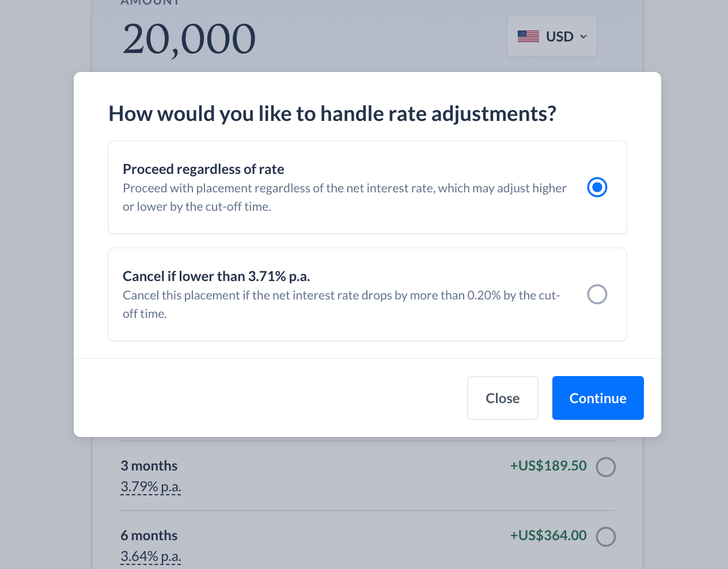Select the 3 months term radio button

tap(606, 467)
